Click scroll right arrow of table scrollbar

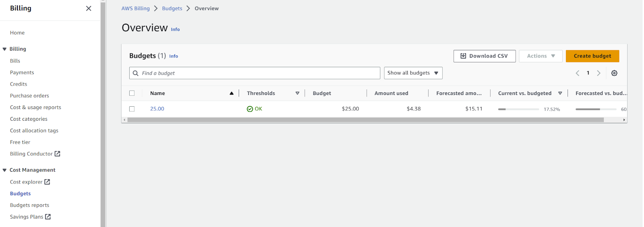point(624,120)
